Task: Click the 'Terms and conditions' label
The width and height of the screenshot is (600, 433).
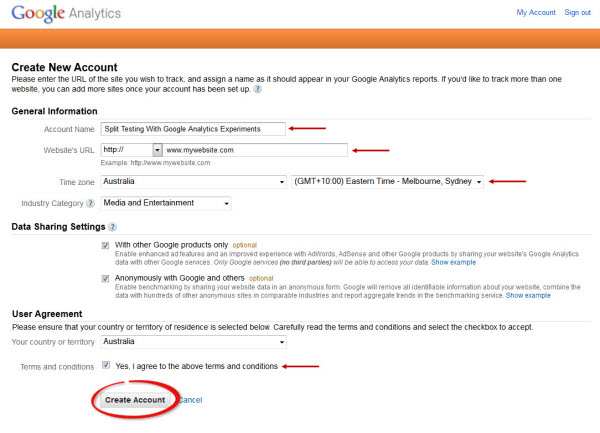Action: point(57,367)
